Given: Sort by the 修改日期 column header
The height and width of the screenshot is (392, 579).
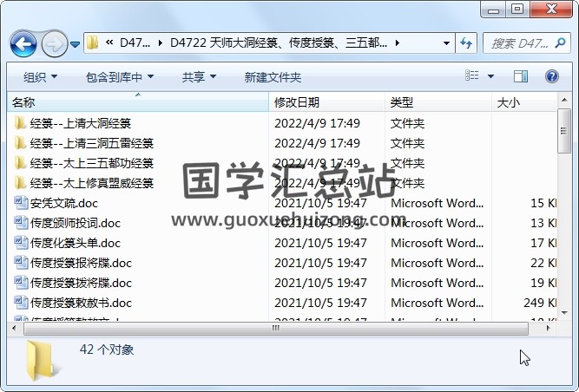Looking at the screenshot, I should 326,102.
